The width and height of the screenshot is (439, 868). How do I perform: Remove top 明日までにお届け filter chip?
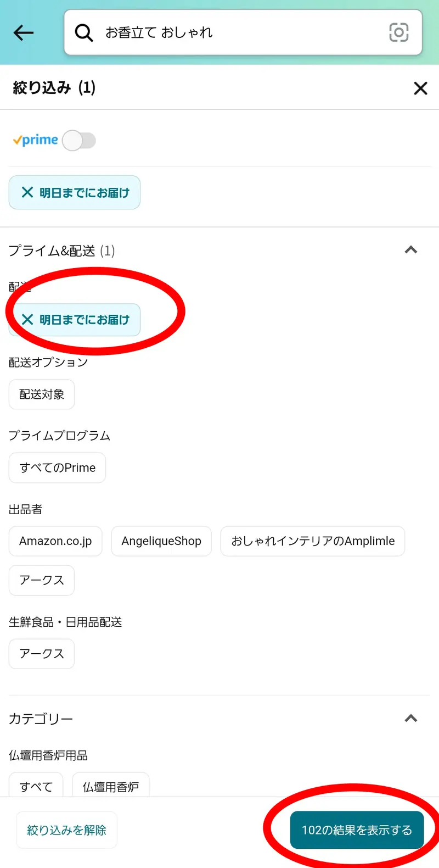tap(75, 192)
